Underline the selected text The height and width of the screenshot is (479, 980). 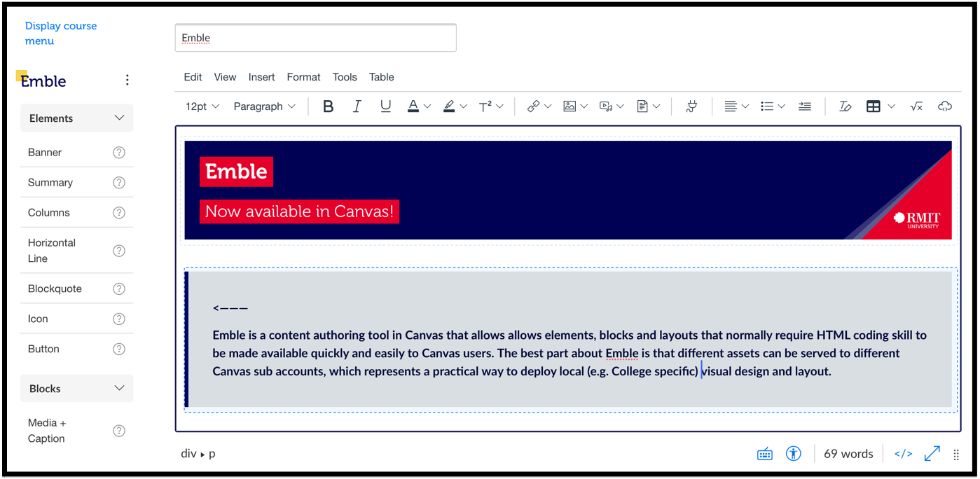pyautogui.click(x=385, y=106)
